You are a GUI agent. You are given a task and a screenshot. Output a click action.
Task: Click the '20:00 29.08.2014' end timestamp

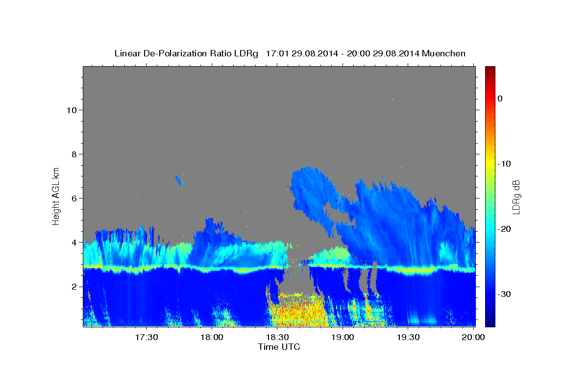pos(383,53)
